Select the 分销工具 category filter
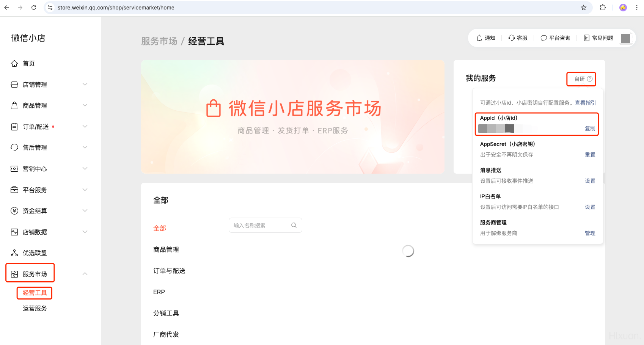Screen dimensions: 644x345 coord(166,313)
